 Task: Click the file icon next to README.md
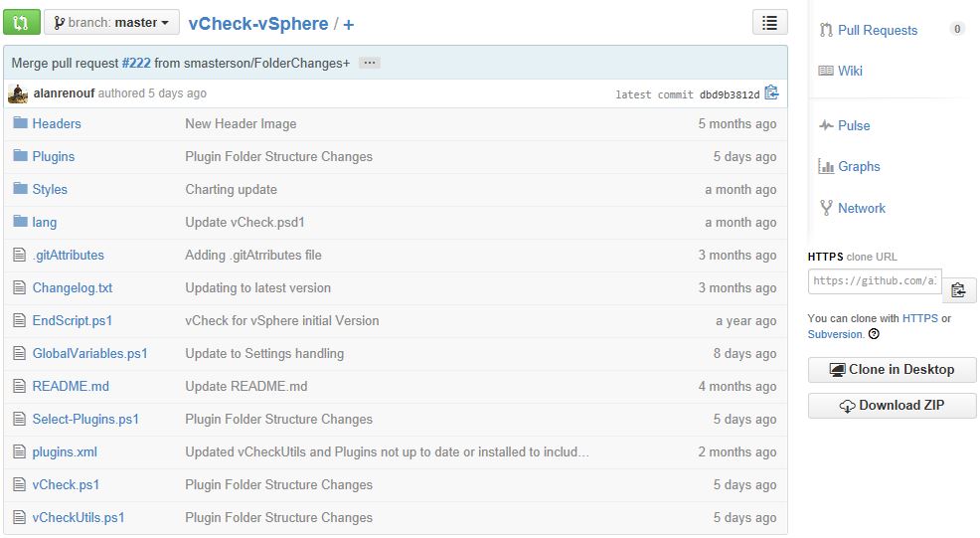pos(20,386)
